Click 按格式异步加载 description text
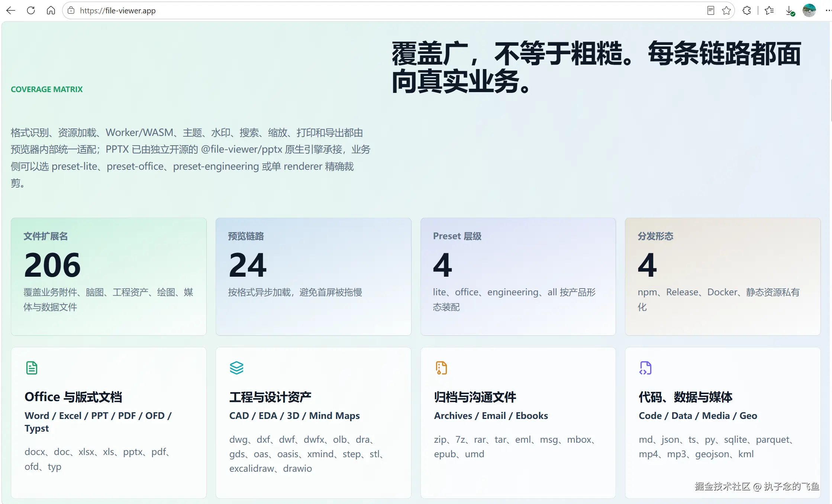Image resolution: width=832 pixels, height=504 pixels. click(x=295, y=292)
